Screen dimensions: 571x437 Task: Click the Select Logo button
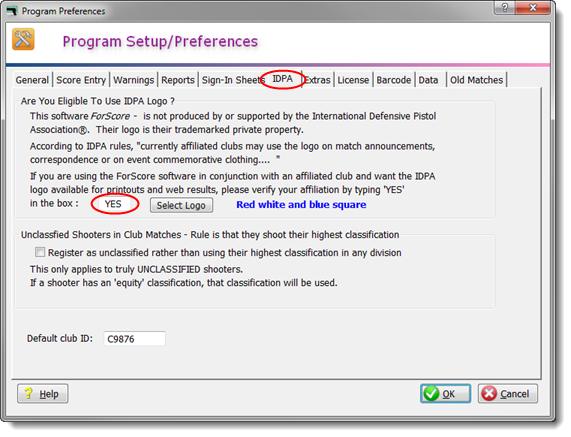pyautogui.click(x=181, y=205)
